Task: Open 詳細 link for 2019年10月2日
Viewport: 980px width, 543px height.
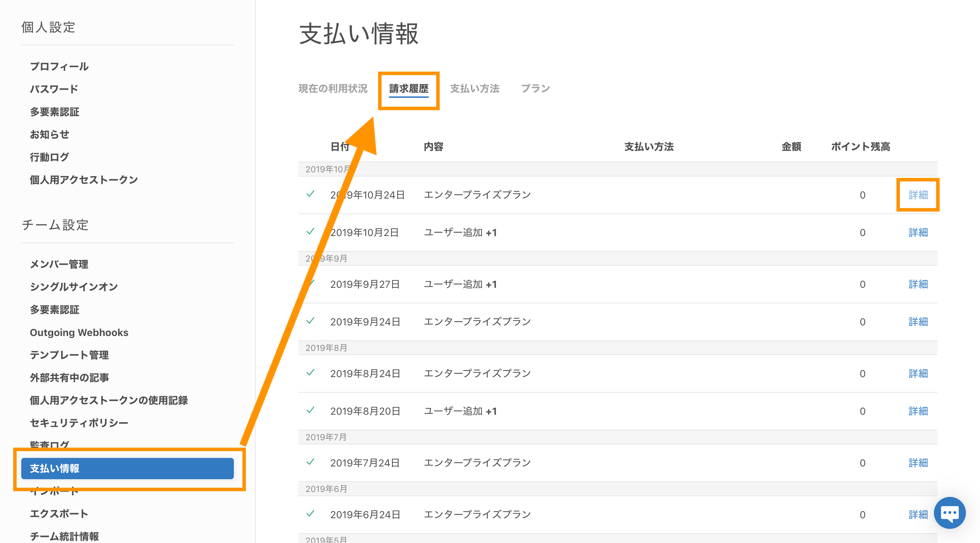Action: [x=918, y=233]
